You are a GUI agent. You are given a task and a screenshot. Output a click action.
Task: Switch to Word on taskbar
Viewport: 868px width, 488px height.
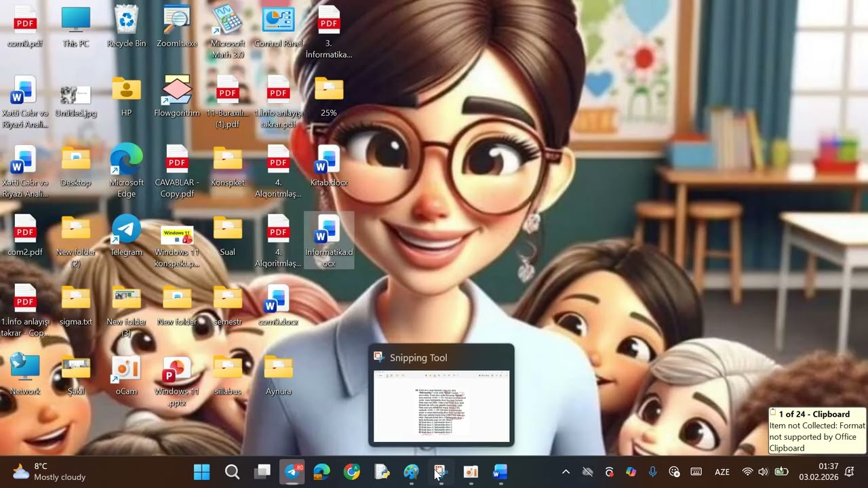tap(500, 472)
